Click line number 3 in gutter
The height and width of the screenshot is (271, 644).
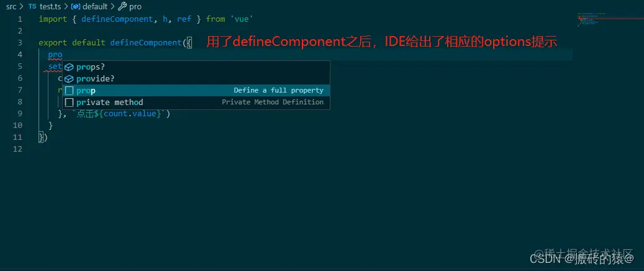20,43
